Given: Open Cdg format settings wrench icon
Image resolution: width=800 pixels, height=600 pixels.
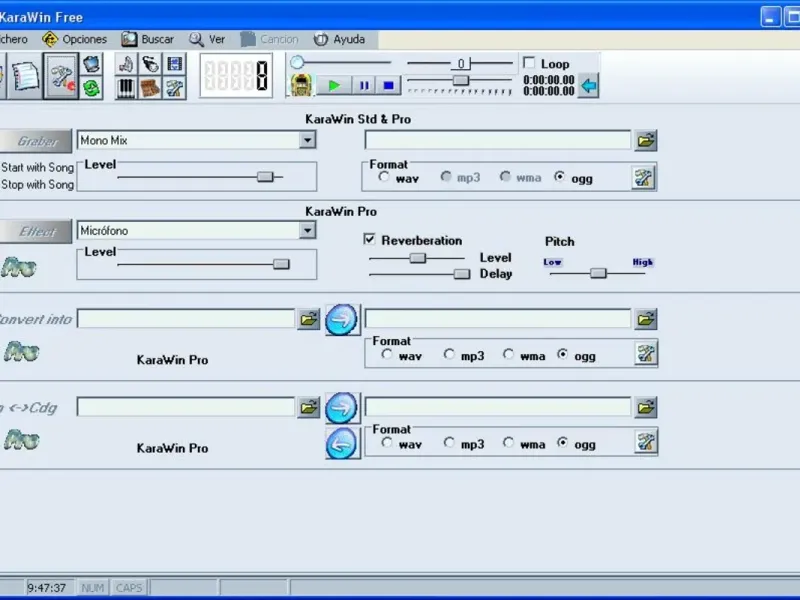Looking at the screenshot, I should click(x=645, y=442).
